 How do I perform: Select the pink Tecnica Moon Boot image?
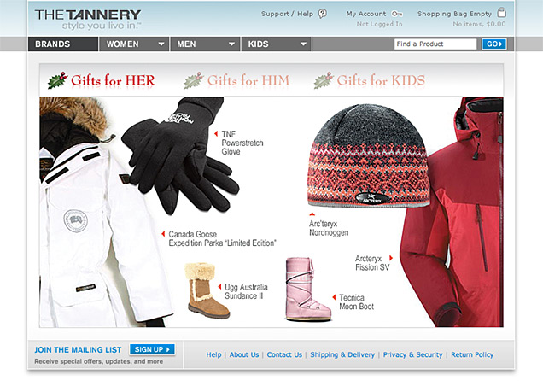[307, 290]
